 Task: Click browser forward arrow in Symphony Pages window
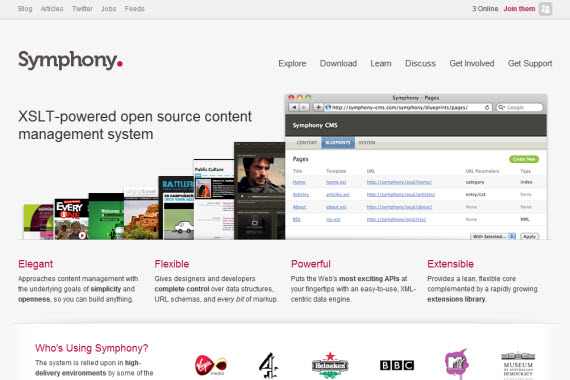pos(304,107)
